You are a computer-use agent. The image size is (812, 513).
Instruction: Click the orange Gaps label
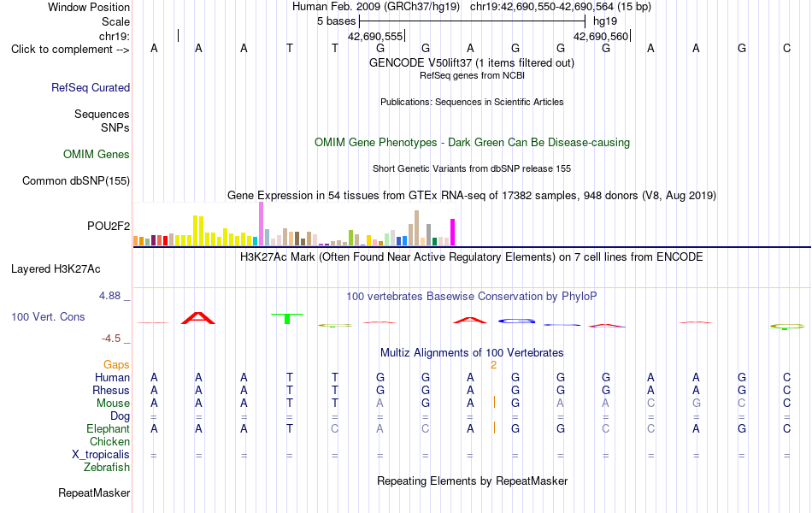coord(116,365)
